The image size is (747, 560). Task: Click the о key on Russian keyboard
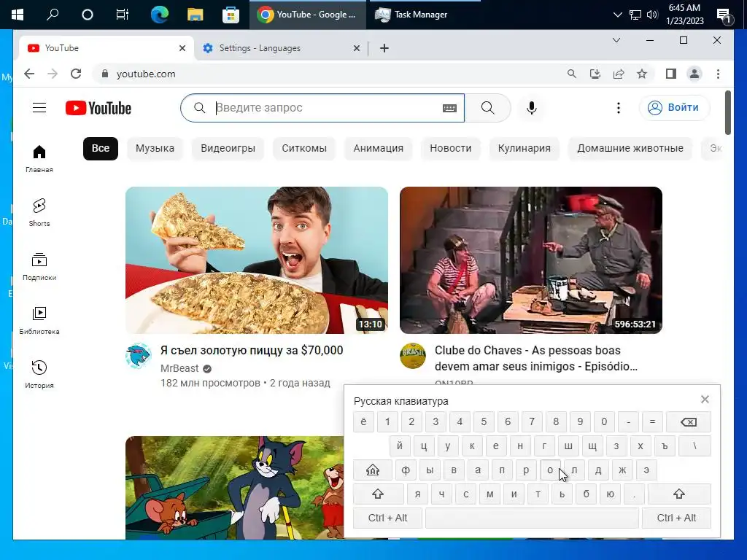point(550,470)
